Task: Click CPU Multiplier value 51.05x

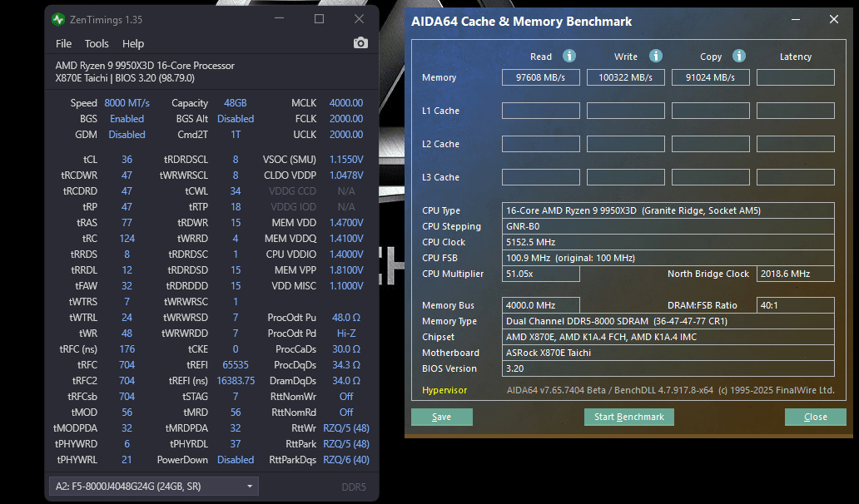Action: click(x=541, y=274)
